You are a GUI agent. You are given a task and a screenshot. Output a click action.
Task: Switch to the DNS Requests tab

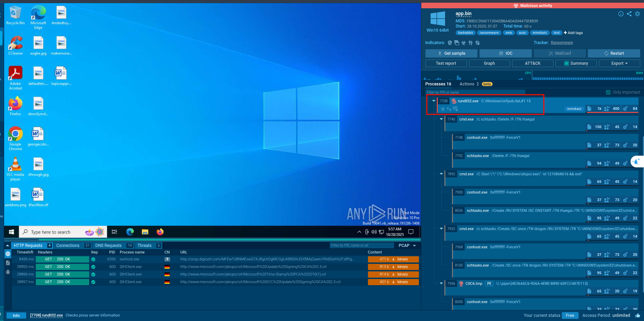(x=114, y=246)
